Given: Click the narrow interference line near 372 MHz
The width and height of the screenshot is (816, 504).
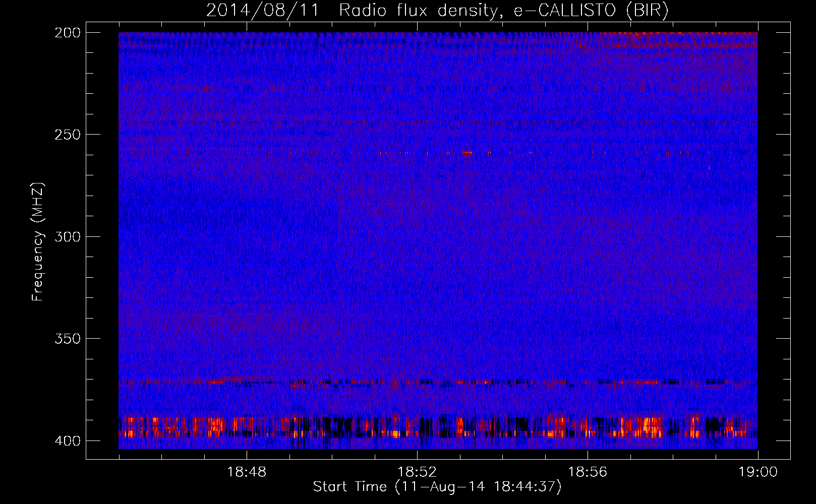Looking at the screenshot, I should (x=438, y=382).
